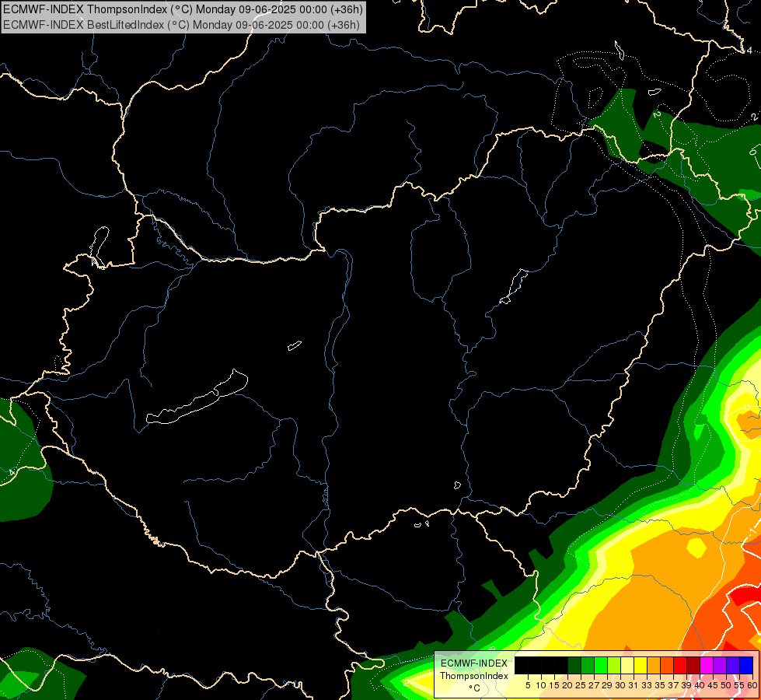The height and width of the screenshot is (700, 761).
Task: Click the legend value 29
Action: 607,685
